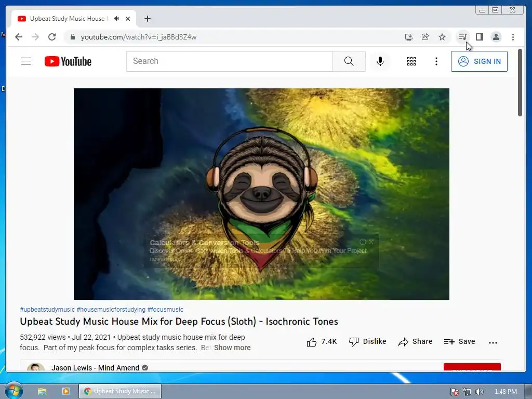Close the Calculators ad overlay
The image size is (532, 399).
pyautogui.click(x=371, y=242)
